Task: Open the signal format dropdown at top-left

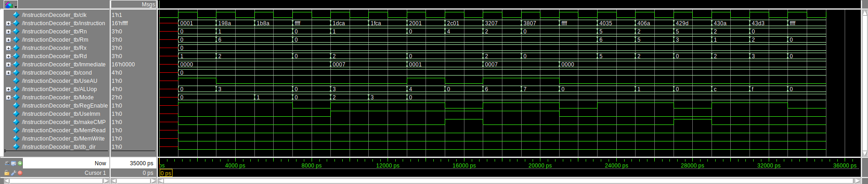Action: point(10,5)
